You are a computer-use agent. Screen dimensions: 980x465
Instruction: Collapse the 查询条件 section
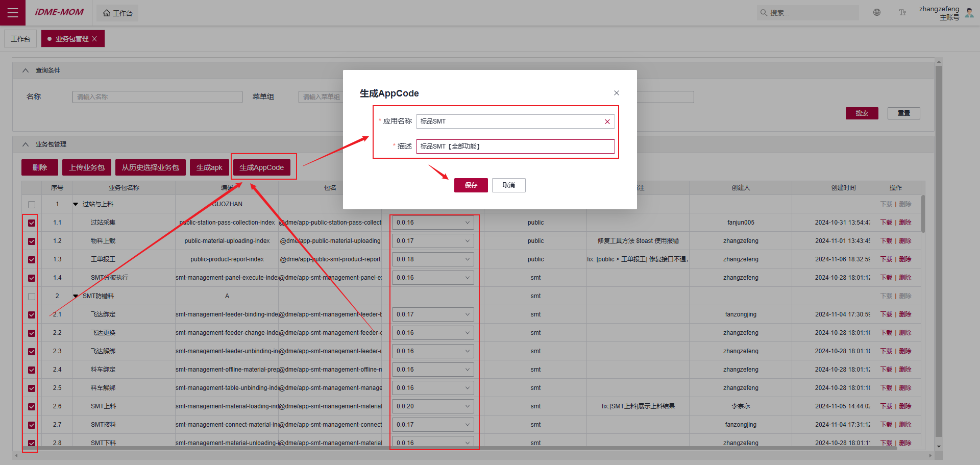26,70
